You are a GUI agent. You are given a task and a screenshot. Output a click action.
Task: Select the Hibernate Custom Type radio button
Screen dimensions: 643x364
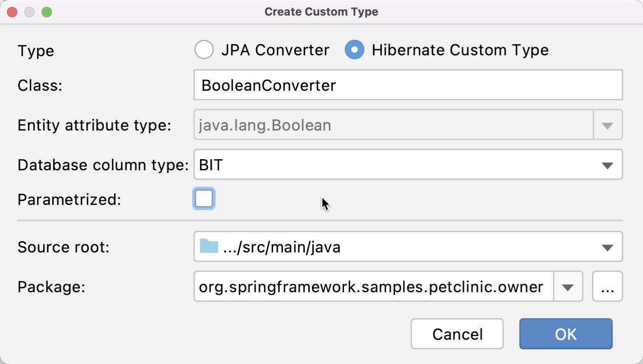point(354,50)
